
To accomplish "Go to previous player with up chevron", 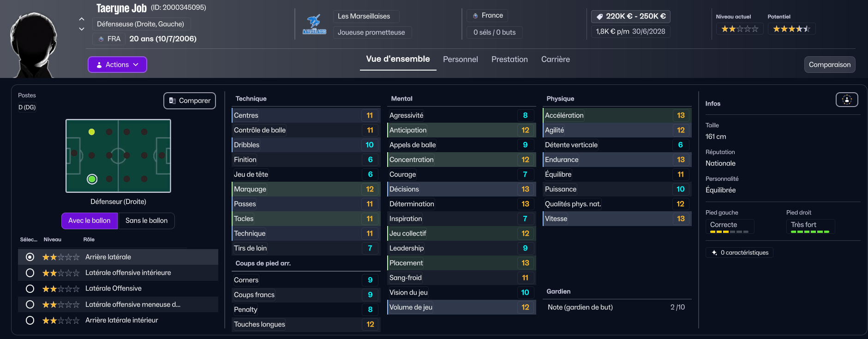I will coord(82,19).
